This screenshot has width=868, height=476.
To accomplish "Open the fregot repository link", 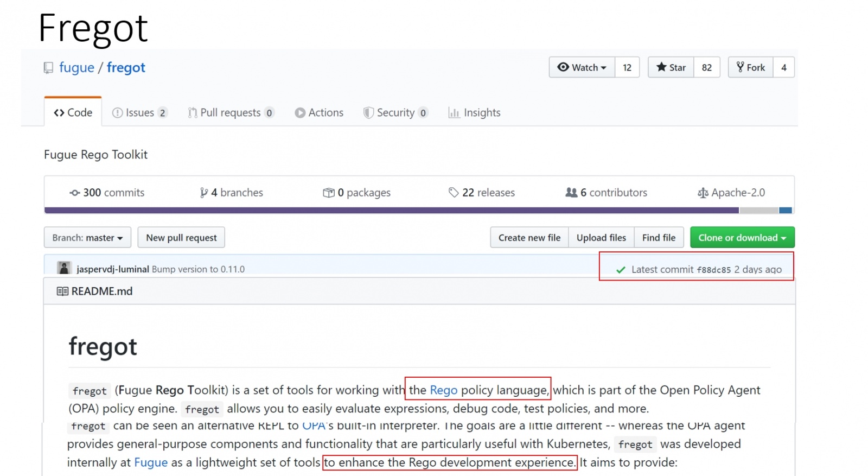I will coord(126,67).
